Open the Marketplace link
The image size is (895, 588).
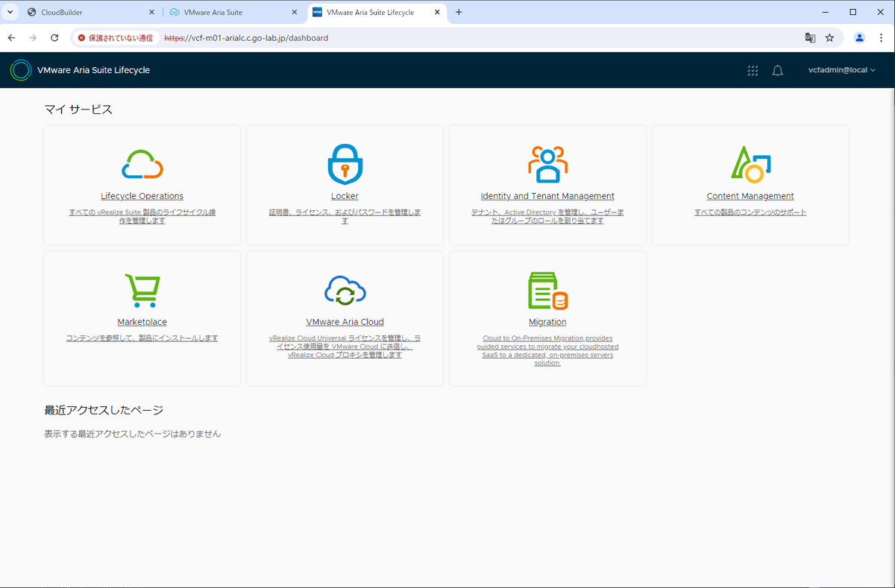[142, 322]
